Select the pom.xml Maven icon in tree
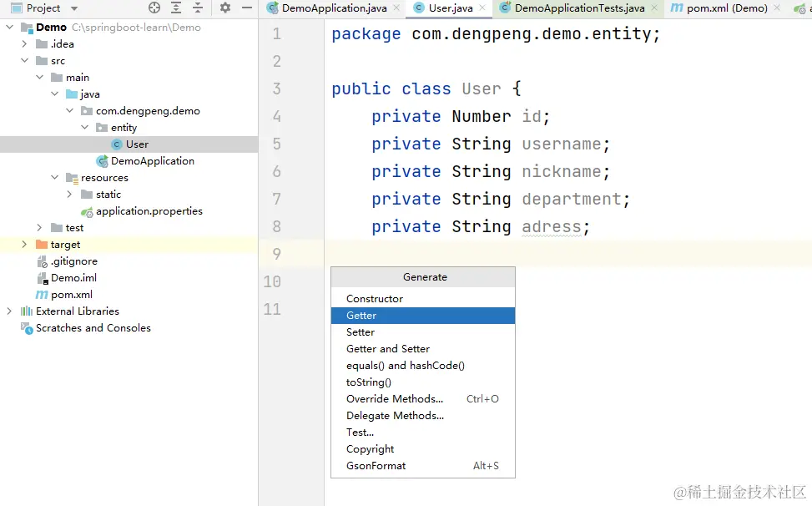 pos(42,295)
